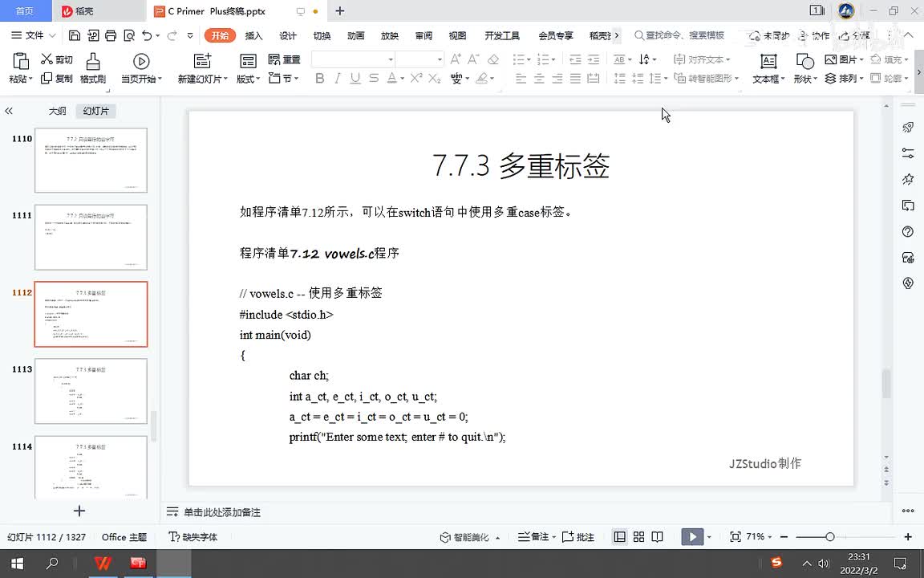Image resolution: width=924 pixels, height=578 pixels.
Task: Toggle Underline formatting
Action: [355, 78]
